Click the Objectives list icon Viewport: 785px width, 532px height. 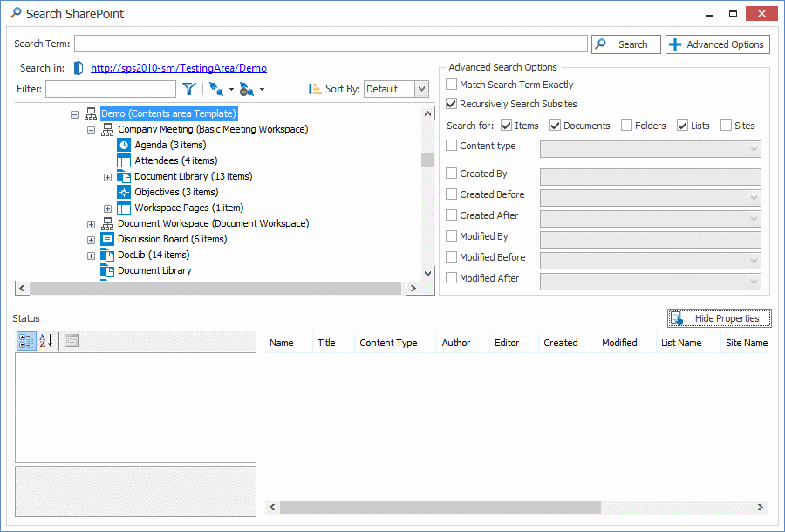click(x=124, y=192)
